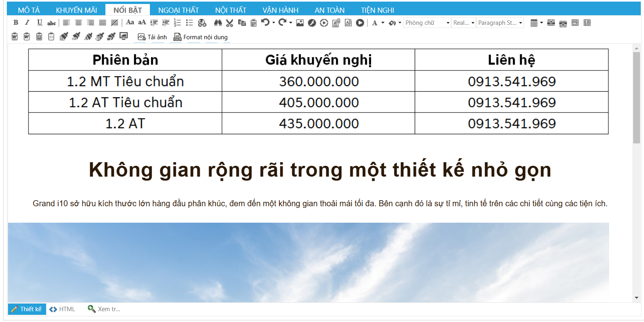Open the Real font size dropdown
Screen dimensions: 644x322
(x=464, y=23)
